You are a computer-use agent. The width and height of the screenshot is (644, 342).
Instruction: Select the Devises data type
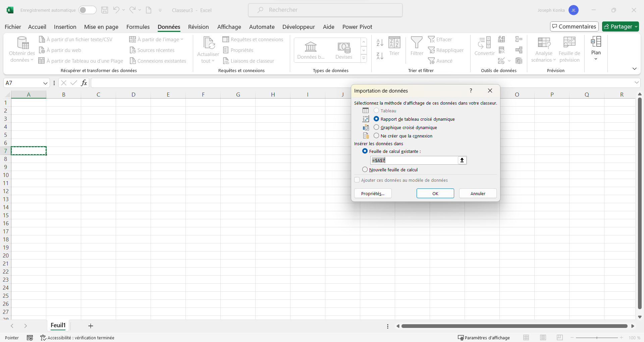pos(344,50)
